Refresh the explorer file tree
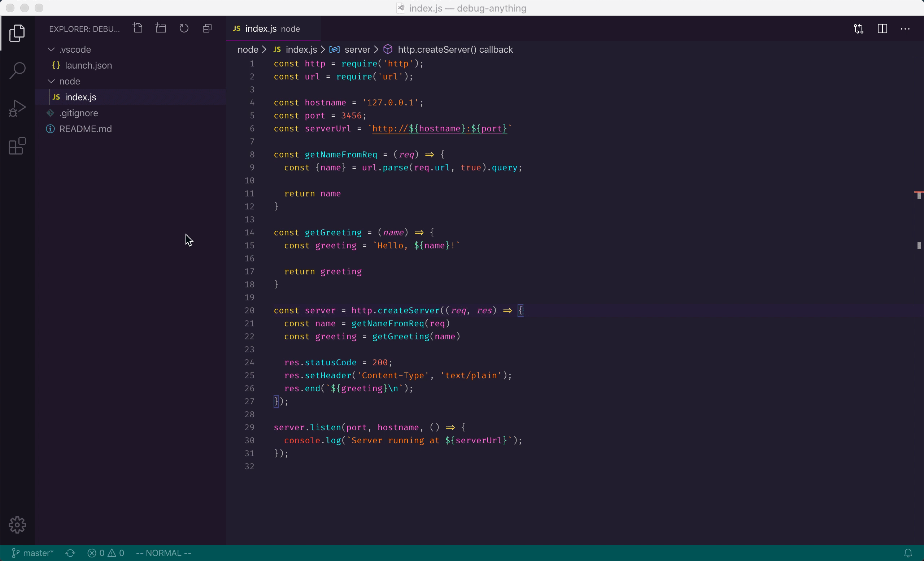The image size is (924, 561). click(x=184, y=29)
